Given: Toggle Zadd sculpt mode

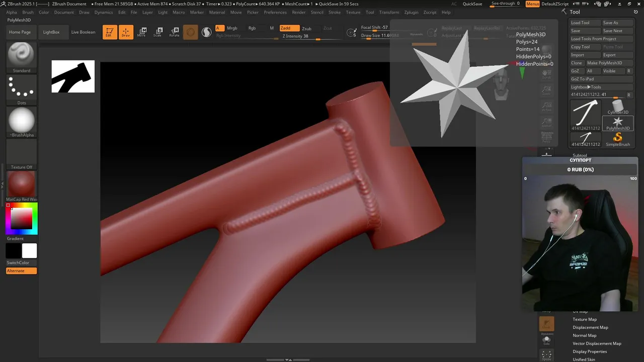Looking at the screenshot, I should [289, 28].
